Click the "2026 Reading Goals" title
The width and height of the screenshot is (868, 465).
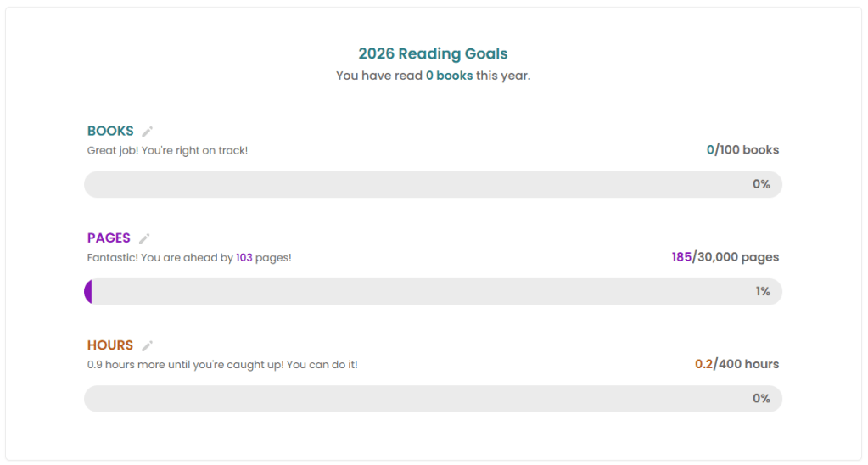pos(433,53)
